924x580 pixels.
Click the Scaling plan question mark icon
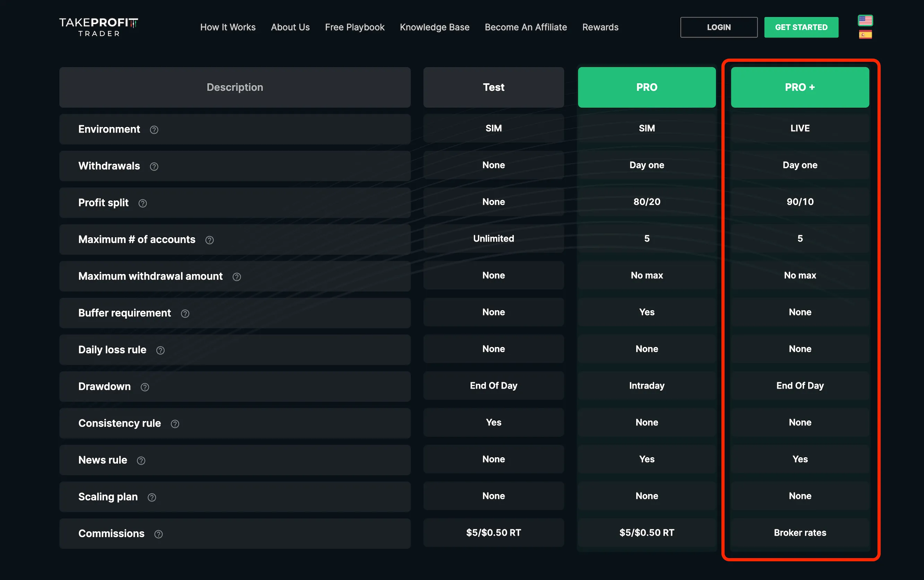coord(152,497)
